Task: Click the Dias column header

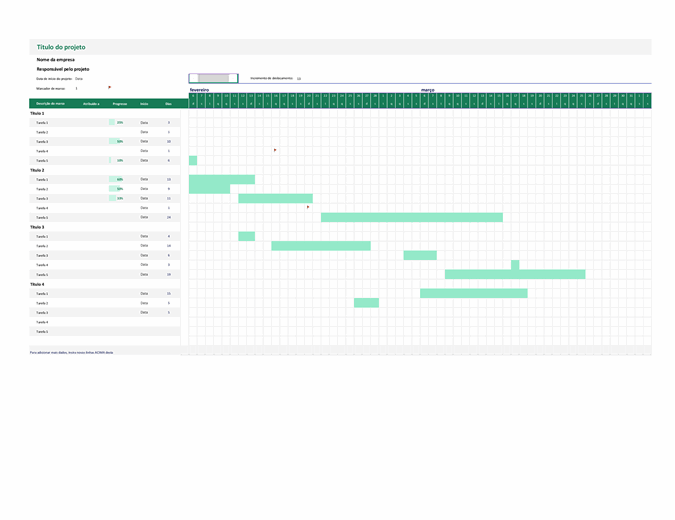Action: [168, 103]
